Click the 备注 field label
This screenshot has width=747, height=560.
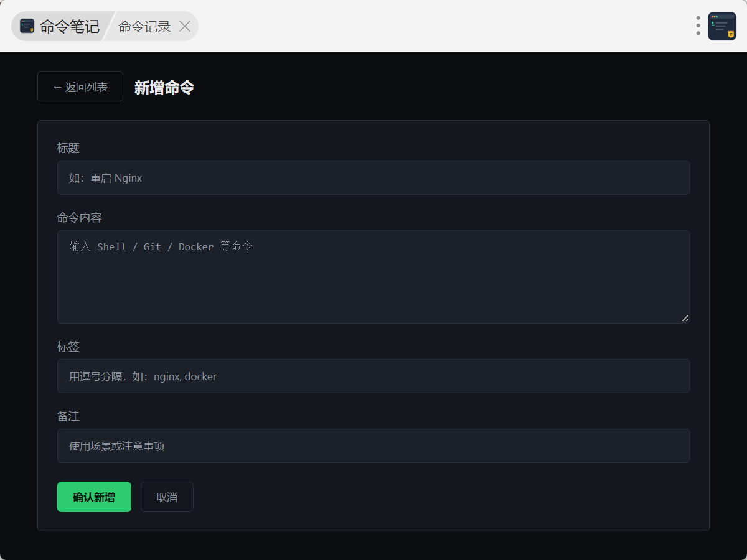tap(68, 416)
